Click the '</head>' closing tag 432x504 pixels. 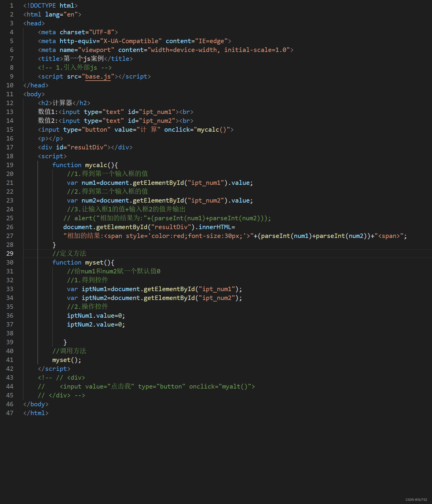click(x=36, y=85)
